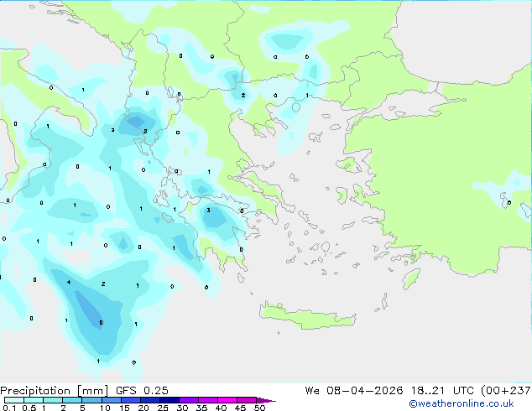Select the 1–2 mm legend color swatch
This screenshot has width=532, height=411.
pos(53,400)
